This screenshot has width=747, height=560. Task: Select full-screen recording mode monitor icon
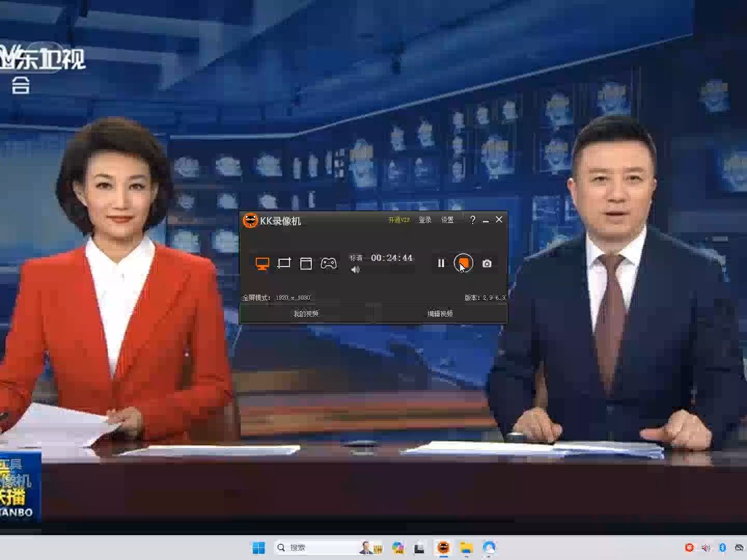pyautogui.click(x=262, y=263)
